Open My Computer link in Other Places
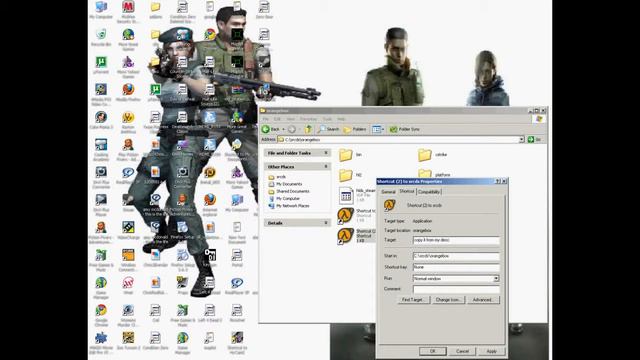Viewport: 640px width, 360px height. click(288, 199)
